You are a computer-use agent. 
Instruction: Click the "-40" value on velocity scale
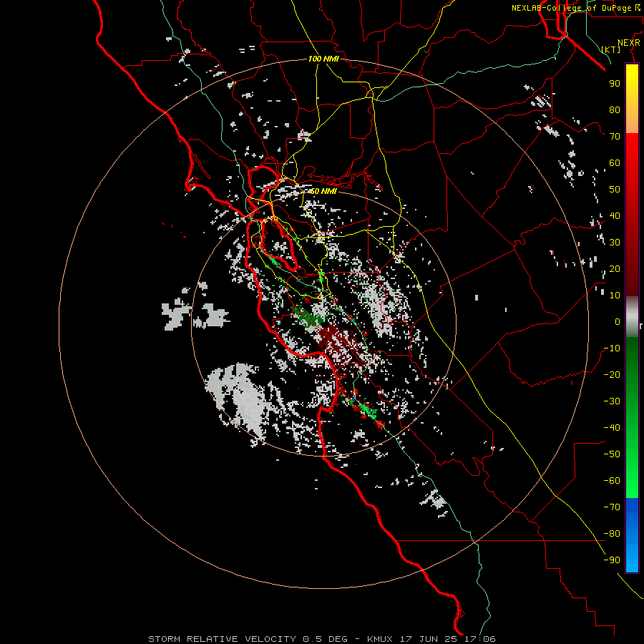click(612, 428)
